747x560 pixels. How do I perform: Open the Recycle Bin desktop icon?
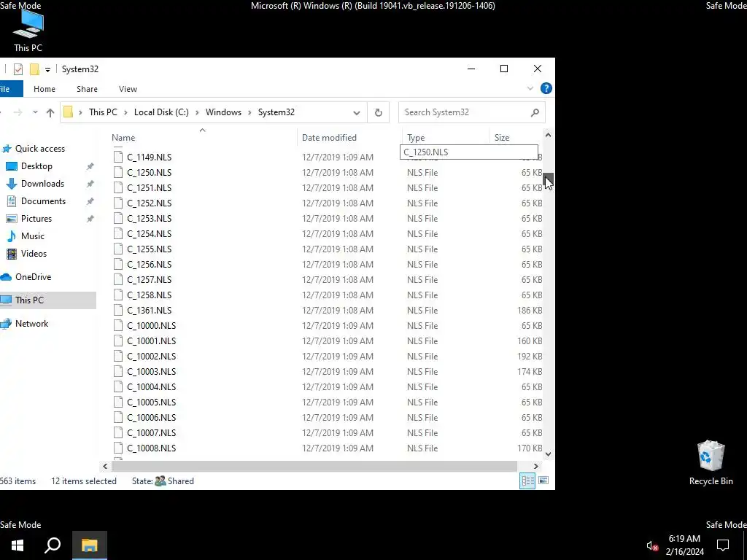[x=711, y=463]
